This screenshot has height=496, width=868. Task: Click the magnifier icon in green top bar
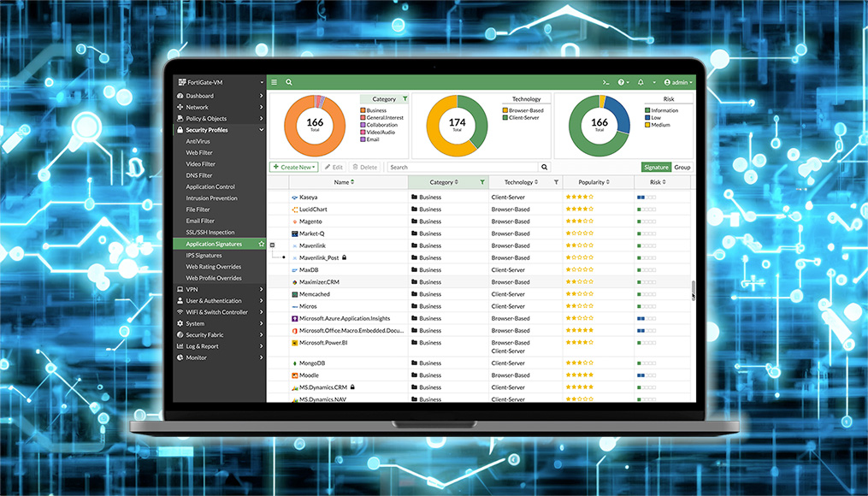tap(289, 82)
